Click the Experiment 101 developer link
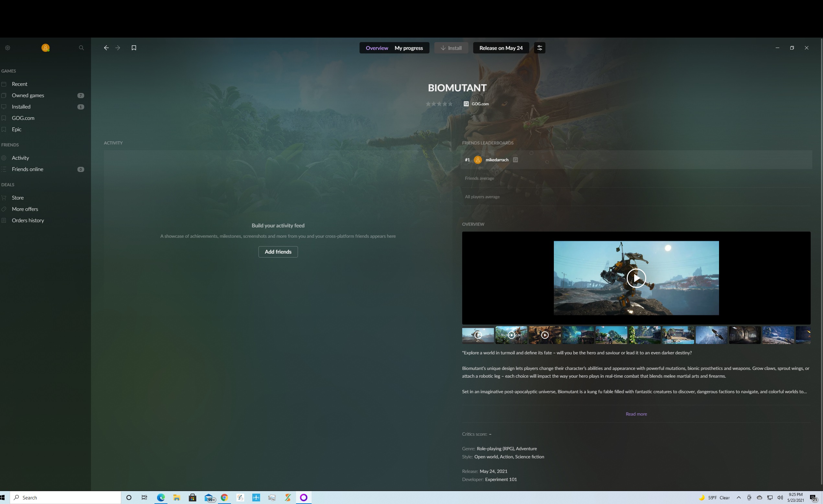 (501, 479)
